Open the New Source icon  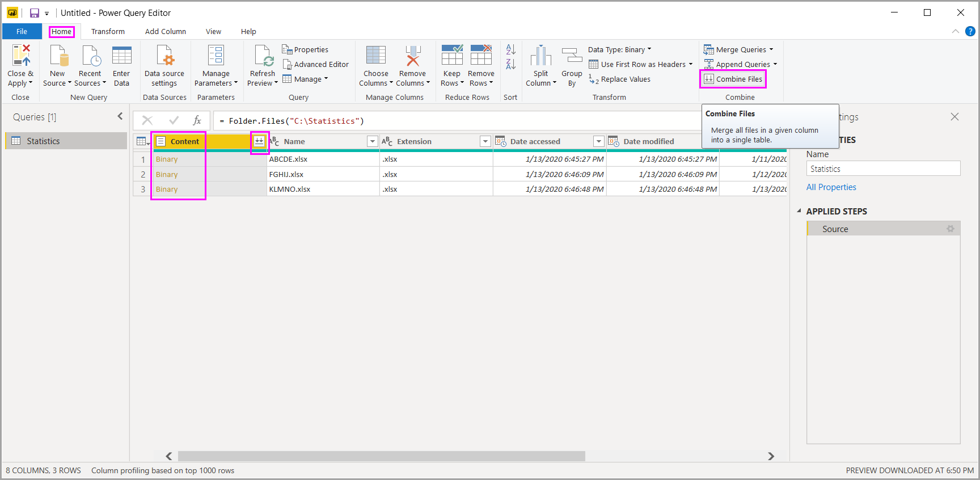point(58,56)
